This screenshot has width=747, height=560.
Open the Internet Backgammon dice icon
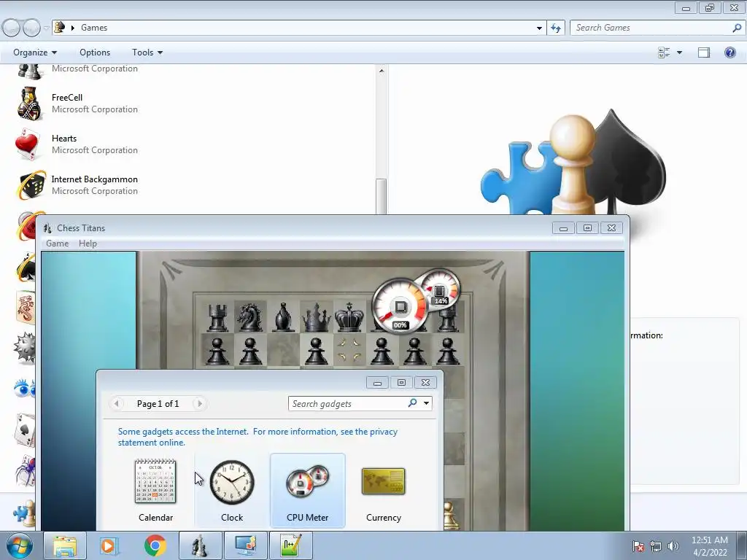[x=31, y=184]
